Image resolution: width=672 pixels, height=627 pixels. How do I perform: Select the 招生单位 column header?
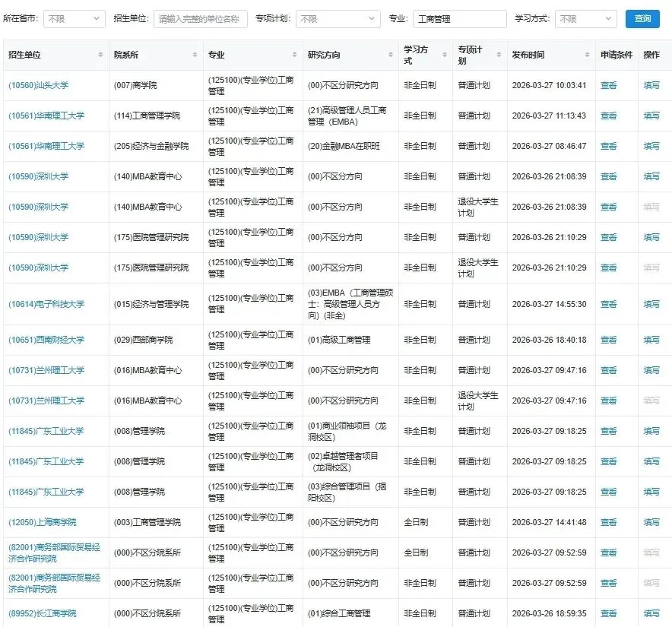pos(56,55)
